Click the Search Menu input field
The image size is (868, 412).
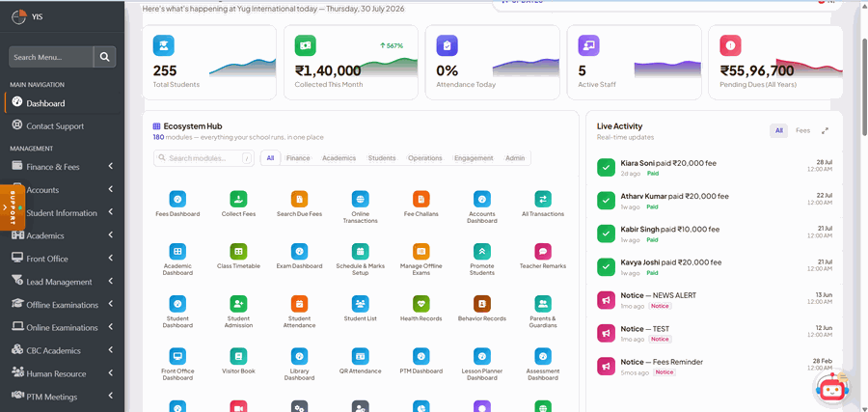pos(51,57)
